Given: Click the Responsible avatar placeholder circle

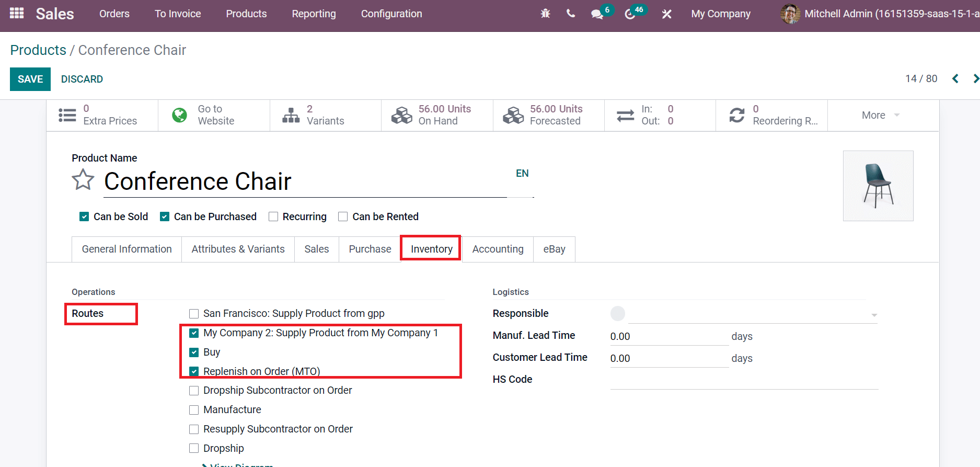Looking at the screenshot, I should click(x=618, y=313).
